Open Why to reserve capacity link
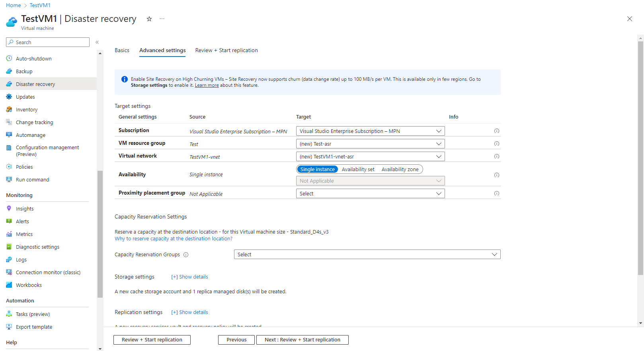The height and width of the screenshot is (351, 644). click(x=174, y=238)
